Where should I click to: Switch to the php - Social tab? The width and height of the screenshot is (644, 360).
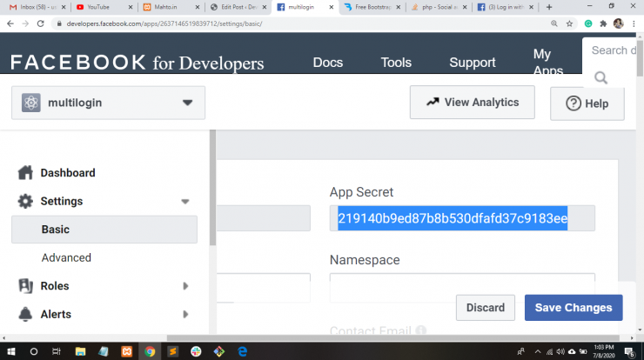click(439, 7)
